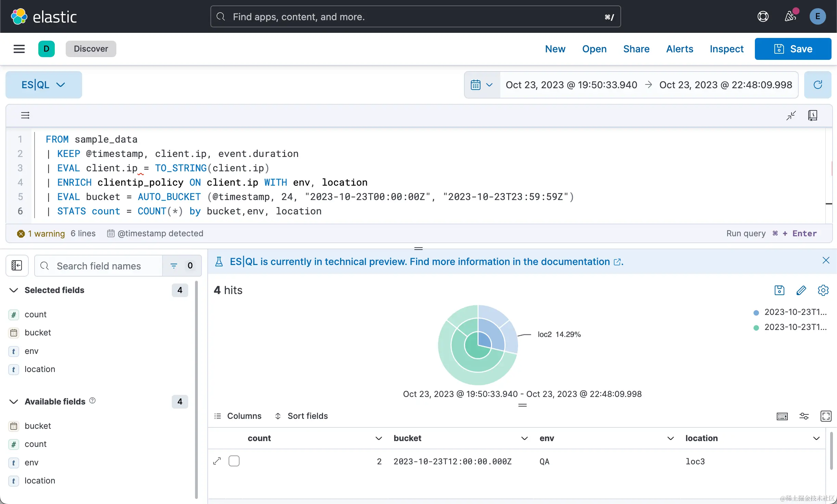Viewport: 837px width, 504px height.
Task: Toggle wrap lines in query editor
Action: pyautogui.click(x=25, y=115)
